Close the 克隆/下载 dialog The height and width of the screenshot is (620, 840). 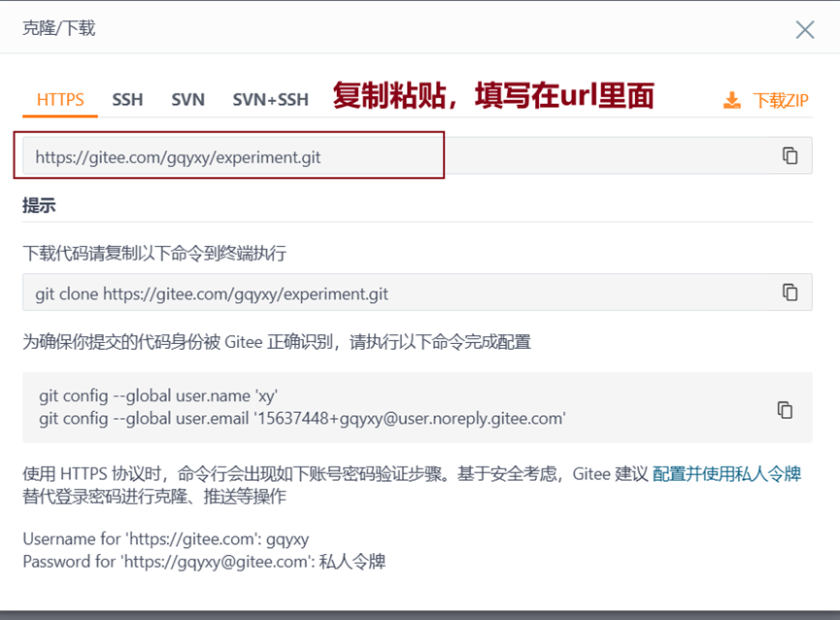[805, 29]
